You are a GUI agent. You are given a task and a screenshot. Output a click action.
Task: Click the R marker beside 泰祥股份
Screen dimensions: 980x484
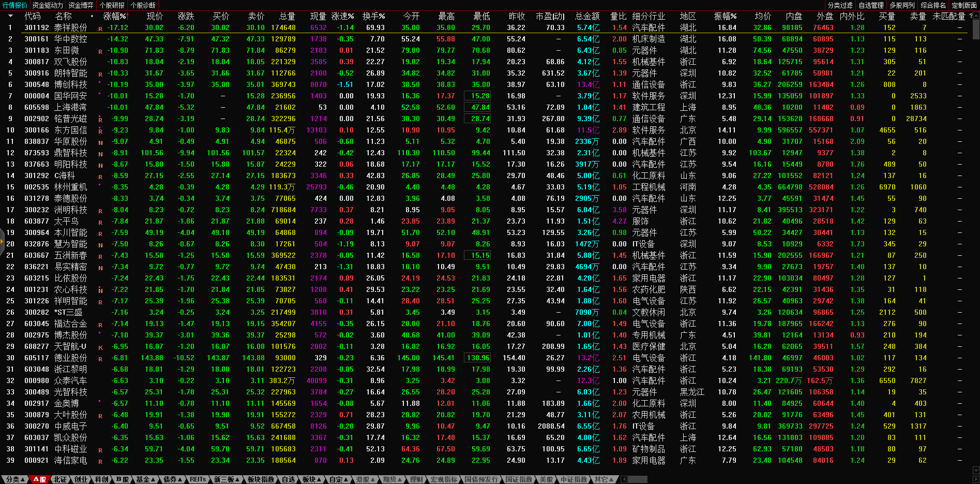pyautogui.click(x=100, y=29)
